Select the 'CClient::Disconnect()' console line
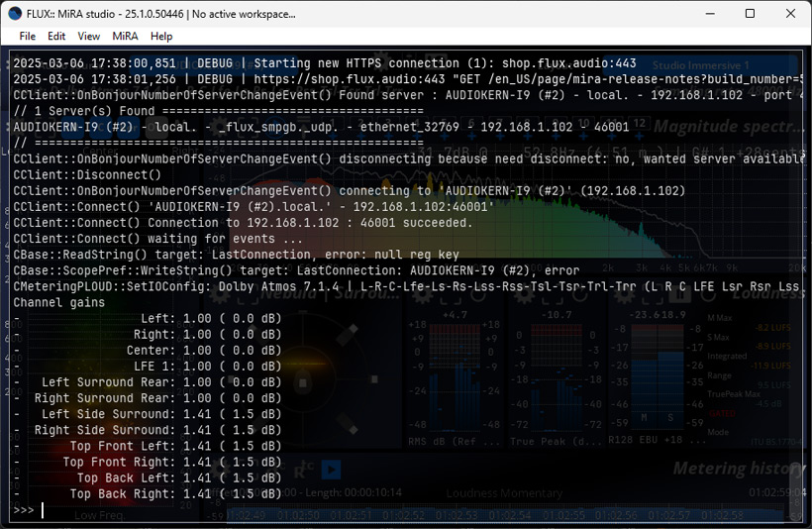This screenshot has height=529, width=812. click(87, 175)
